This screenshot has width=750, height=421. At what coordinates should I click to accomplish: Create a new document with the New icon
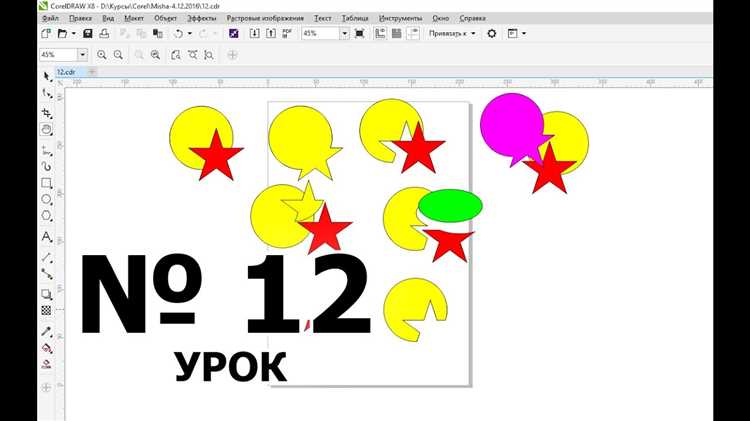click(46, 33)
